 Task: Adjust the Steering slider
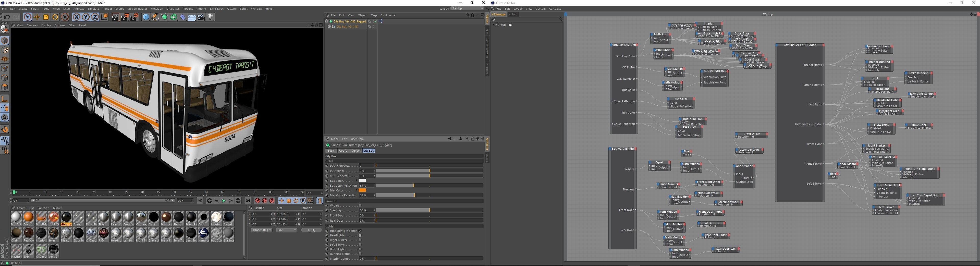point(429,210)
